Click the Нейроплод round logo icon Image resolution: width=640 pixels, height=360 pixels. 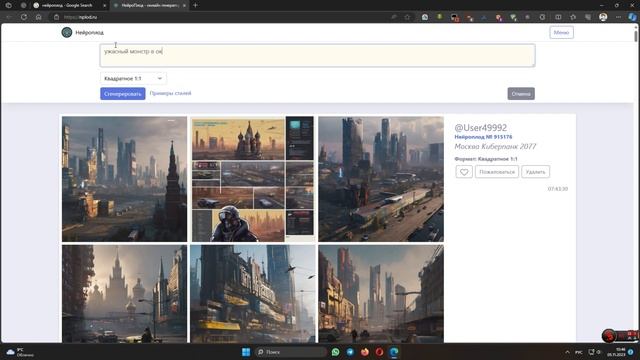[67, 32]
